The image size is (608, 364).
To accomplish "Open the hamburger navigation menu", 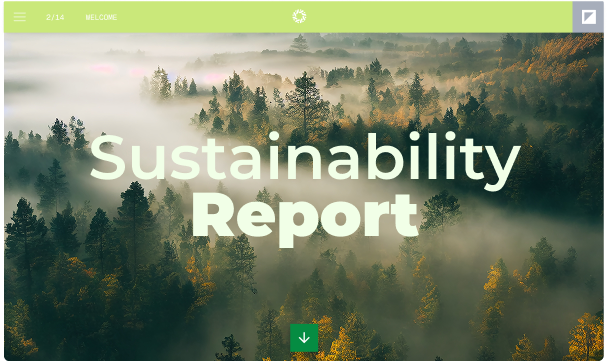I will pos(20,17).
